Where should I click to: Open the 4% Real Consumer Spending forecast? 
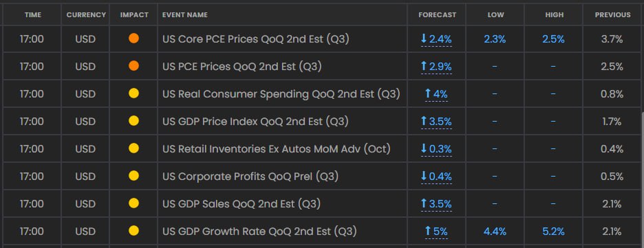coord(436,94)
